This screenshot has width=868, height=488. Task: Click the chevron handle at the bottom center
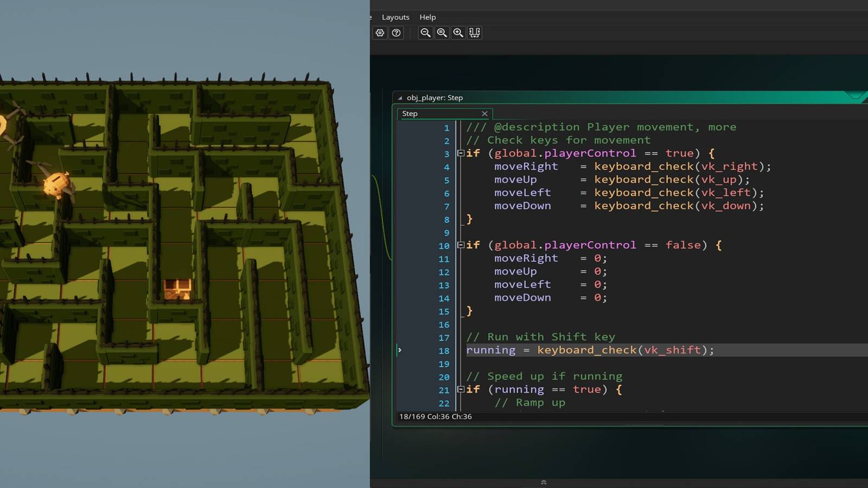[x=542, y=481]
